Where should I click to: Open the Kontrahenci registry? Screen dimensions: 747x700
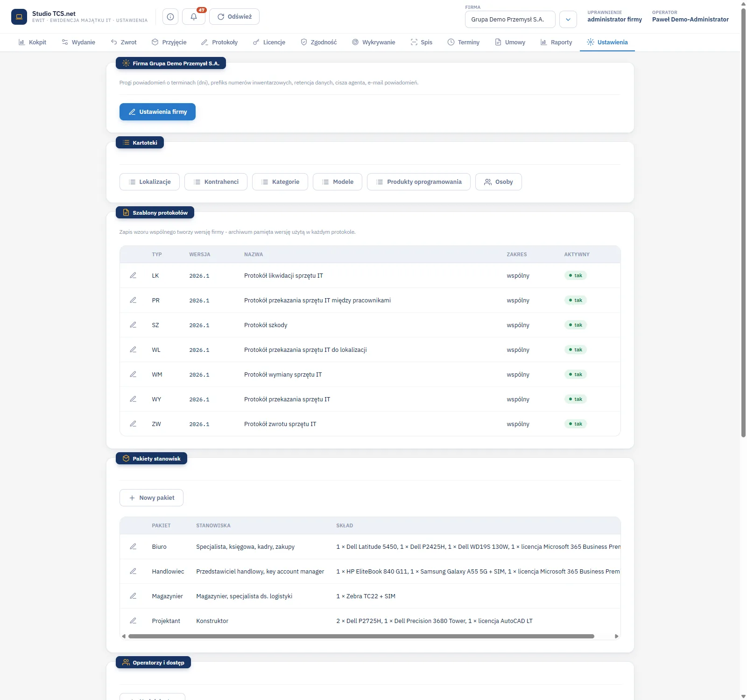[x=216, y=182]
